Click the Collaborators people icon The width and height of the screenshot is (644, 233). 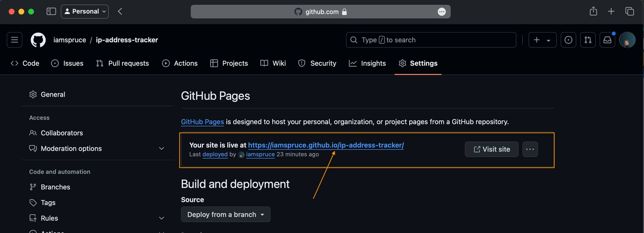(33, 133)
